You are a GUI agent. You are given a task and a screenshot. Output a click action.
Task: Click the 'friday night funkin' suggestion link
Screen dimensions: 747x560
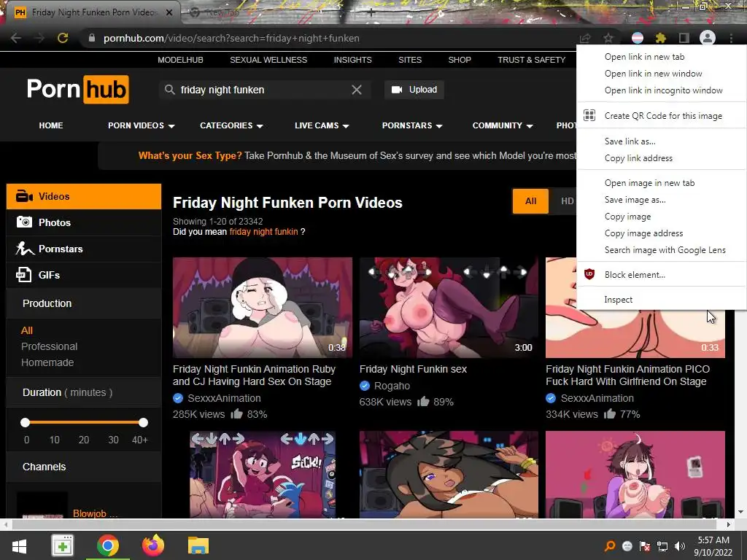[x=263, y=232]
